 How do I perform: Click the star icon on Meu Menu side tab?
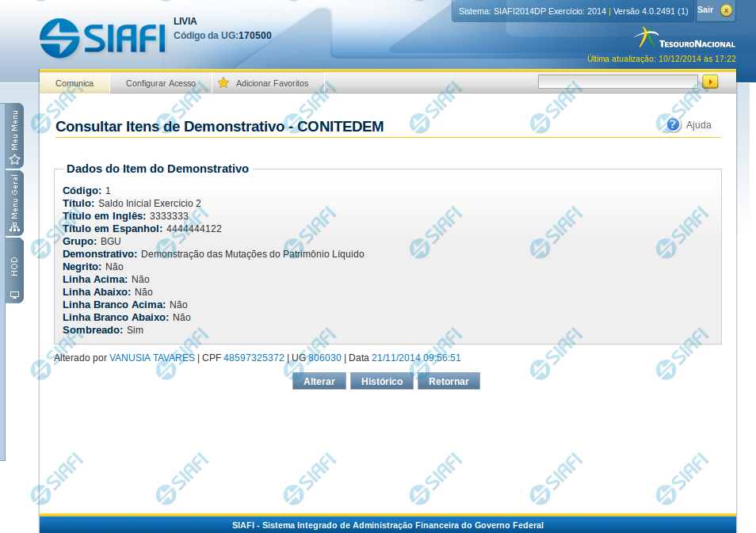click(14, 159)
